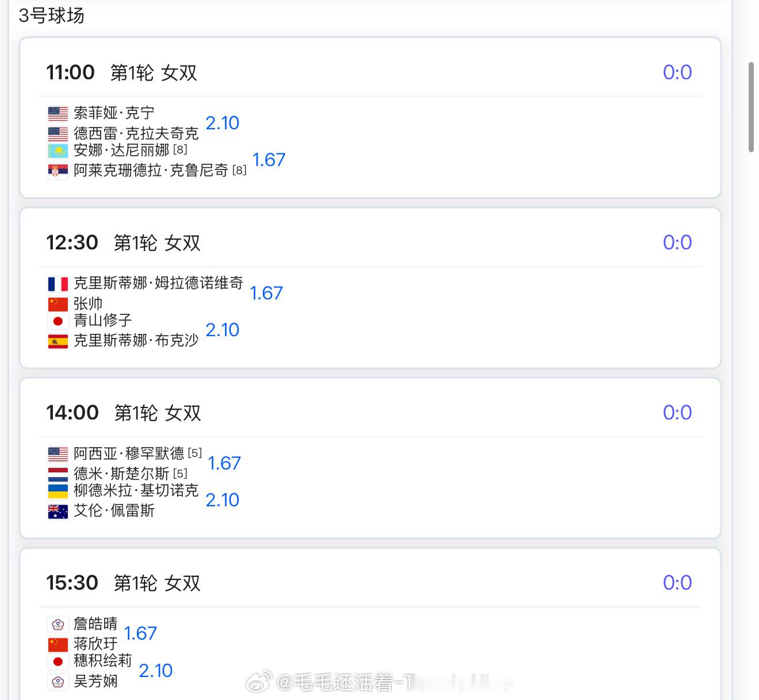This screenshot has height=700, width=759.
Task: Open the 11:00 match score 0:0
Action: coord(677,72)
